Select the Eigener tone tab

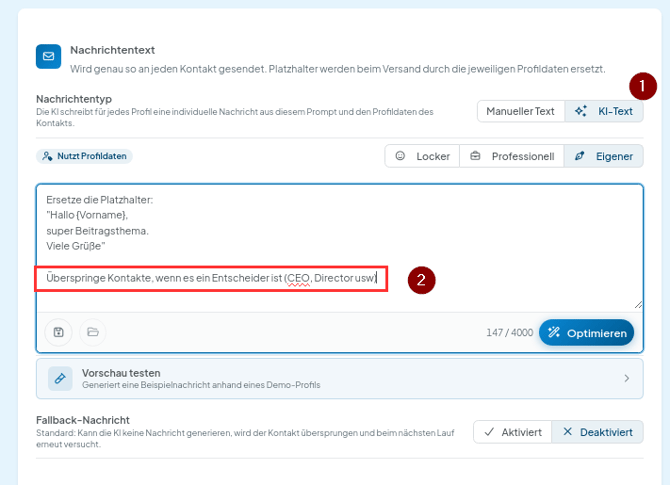click(x=603, y=156)
